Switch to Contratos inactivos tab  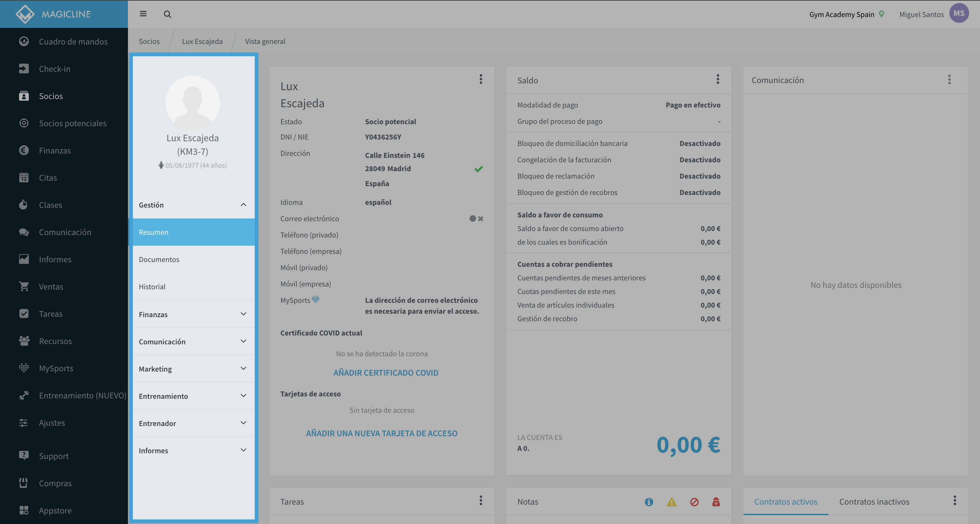click(874, 502)
